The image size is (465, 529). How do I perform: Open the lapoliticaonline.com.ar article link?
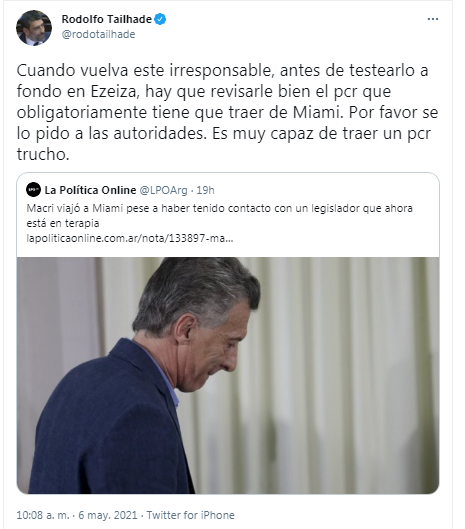click(x=130, y=239)
